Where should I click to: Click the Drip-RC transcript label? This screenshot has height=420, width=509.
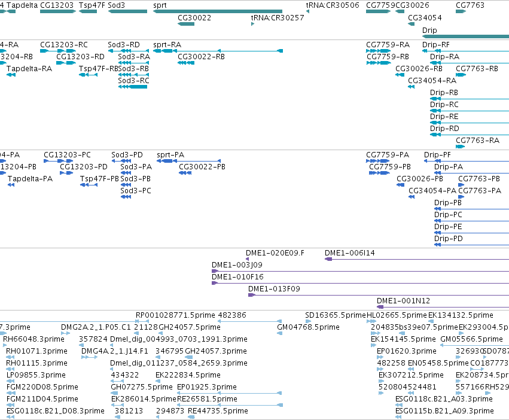444,105
